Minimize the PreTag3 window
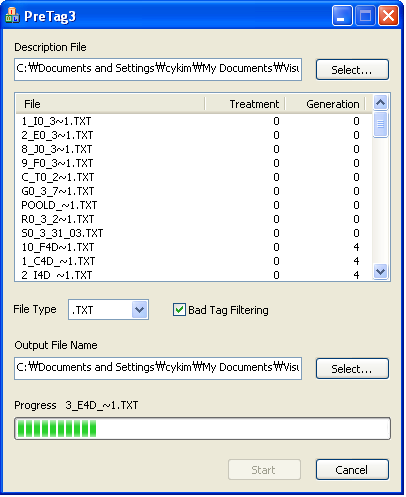The height and width of the screenshot is (497, 406). click(342, 16)
